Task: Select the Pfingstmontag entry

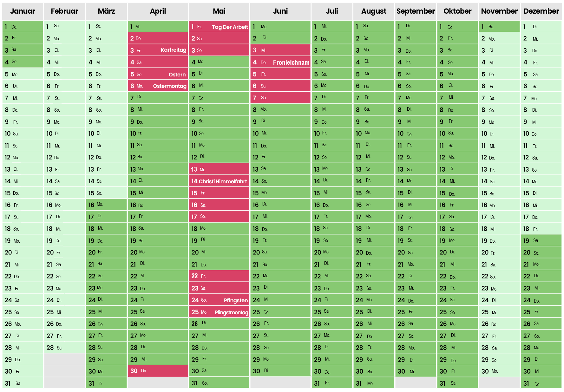Action: [219, 312]
